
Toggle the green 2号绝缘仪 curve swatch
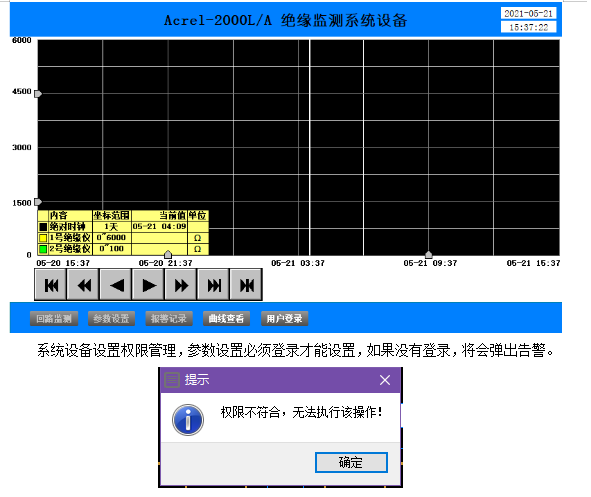[x=43, y=249]
